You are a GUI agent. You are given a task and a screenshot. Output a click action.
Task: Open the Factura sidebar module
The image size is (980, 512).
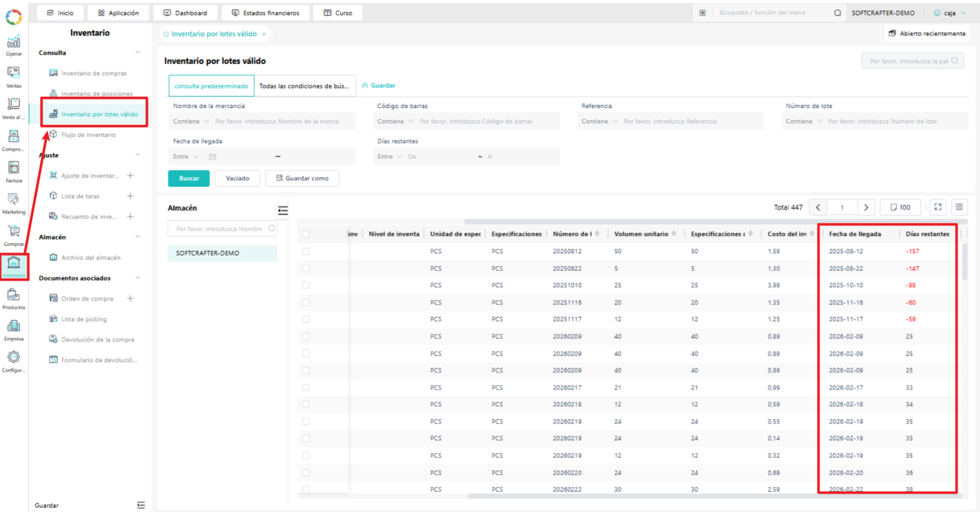click(14, 172)
